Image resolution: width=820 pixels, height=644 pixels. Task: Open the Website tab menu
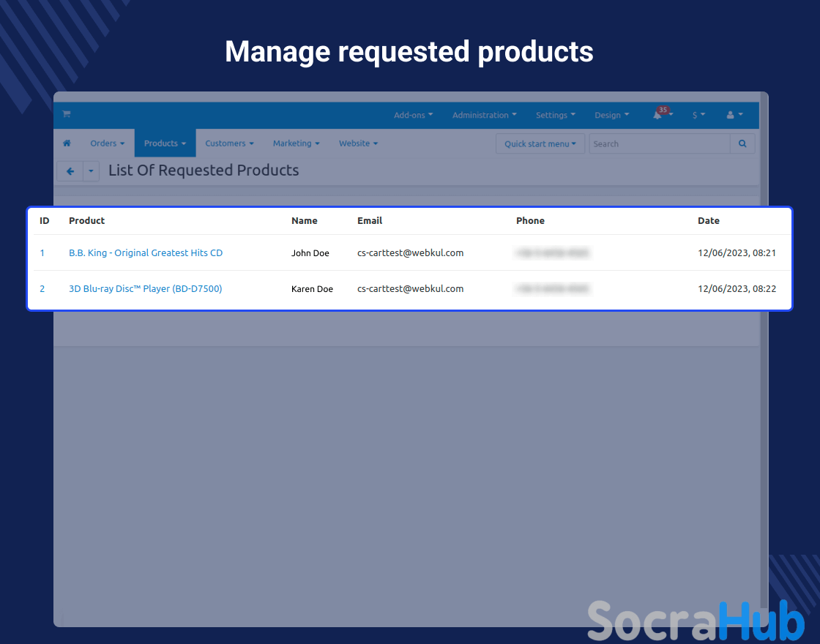(358, 143)
